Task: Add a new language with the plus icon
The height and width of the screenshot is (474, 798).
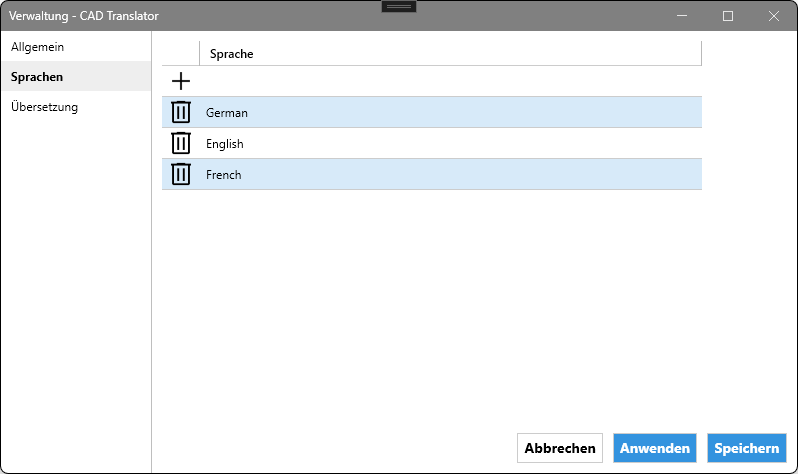Action: pyautogui.click(x=181, y=81)
